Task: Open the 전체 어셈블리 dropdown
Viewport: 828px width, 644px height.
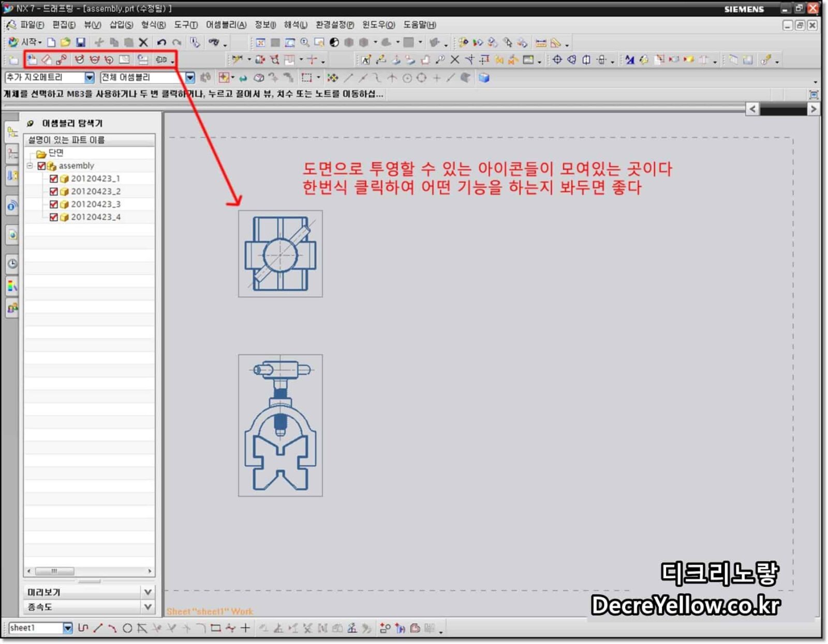Action: pos(190,78)
